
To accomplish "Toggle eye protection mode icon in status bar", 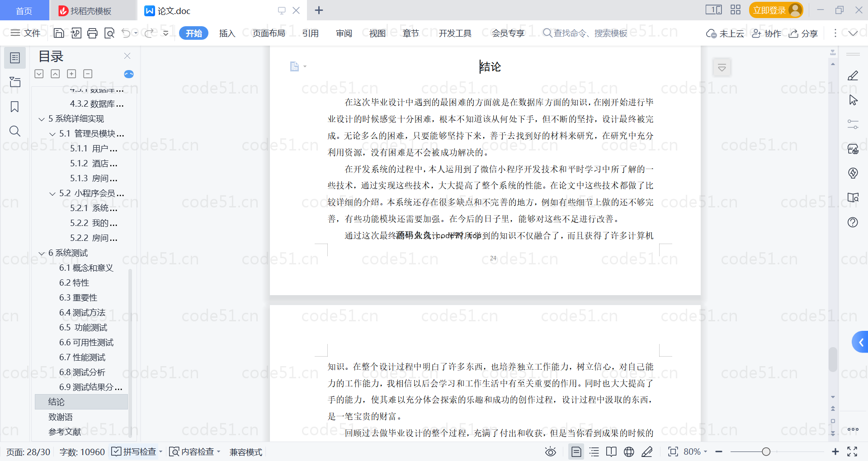I will tap(550, 452).
